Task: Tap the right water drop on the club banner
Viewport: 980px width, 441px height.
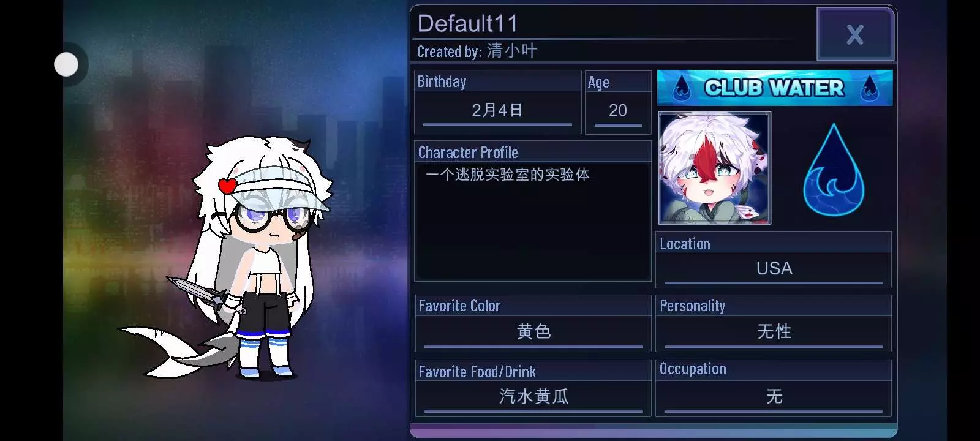Action: click(869, 88)
